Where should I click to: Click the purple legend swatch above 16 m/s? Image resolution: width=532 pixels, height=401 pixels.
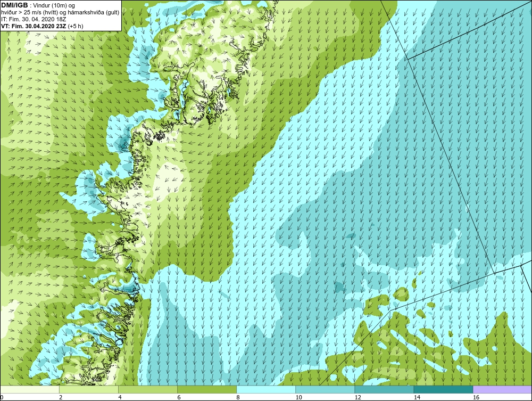(502, 389)
